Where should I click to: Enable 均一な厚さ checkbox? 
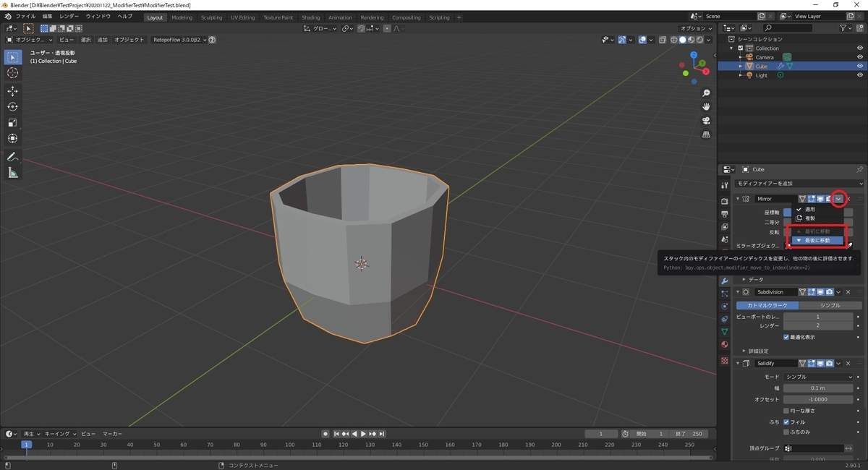click(x=787, y=411)
